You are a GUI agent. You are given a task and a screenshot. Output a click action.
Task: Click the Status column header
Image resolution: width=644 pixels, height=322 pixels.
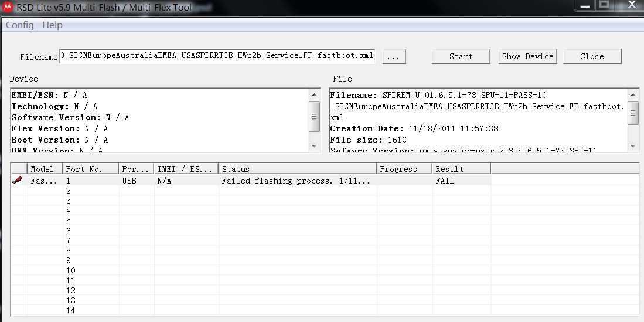click(x=298, y=168)
